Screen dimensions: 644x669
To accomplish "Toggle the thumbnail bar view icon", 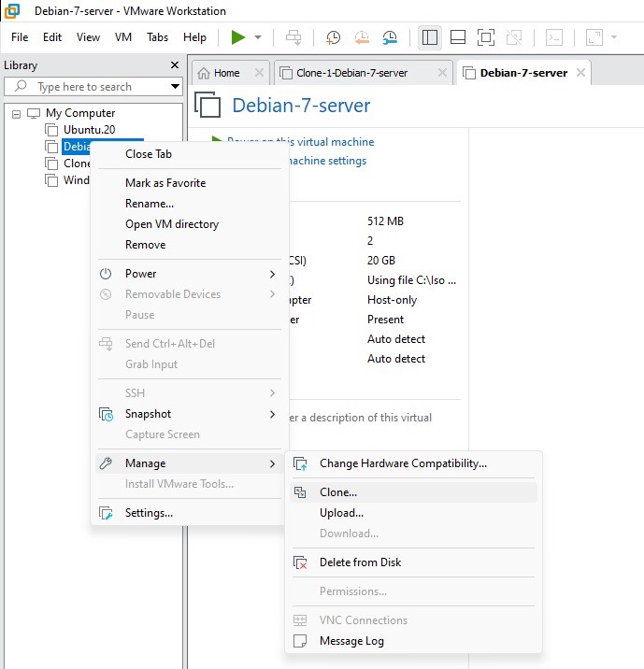I will point(458,37).
